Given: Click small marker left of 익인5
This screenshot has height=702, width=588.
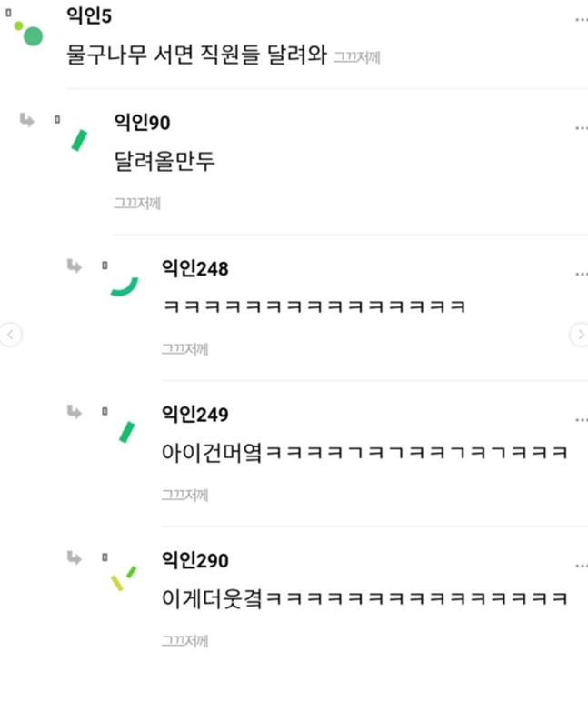Looking at the screenshot, I should pyautogui.click(x=8, y=13).
